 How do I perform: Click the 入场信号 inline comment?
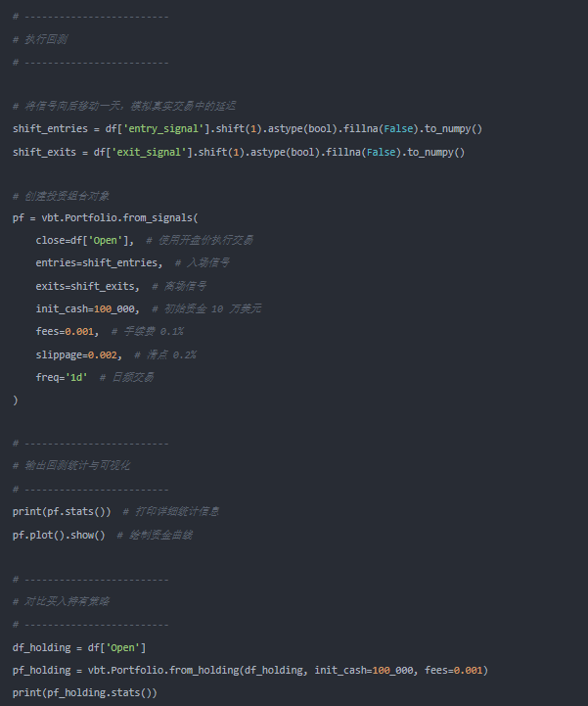tap(203, 263)
